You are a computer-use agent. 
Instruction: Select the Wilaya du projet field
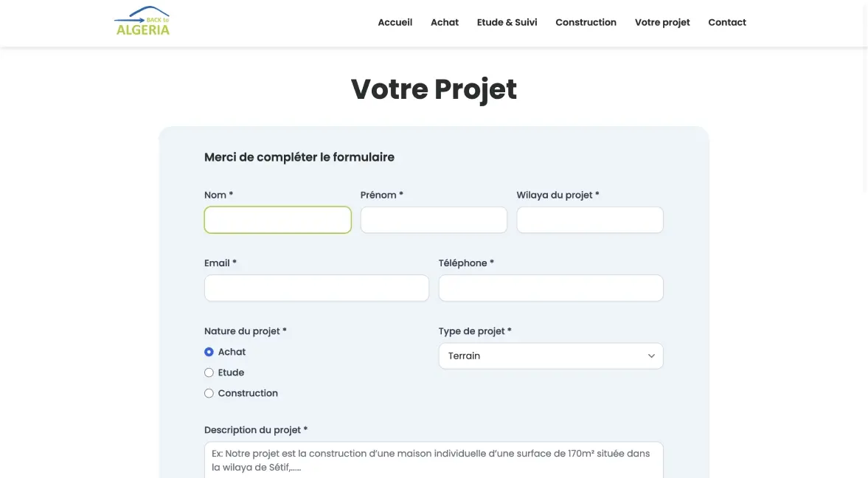click(x=589, y=220)
